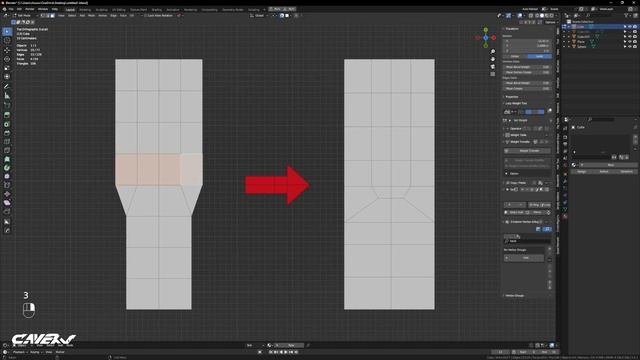
Task: Switch to the Modeling workspace tab
Action: click(x=85, y=9)
